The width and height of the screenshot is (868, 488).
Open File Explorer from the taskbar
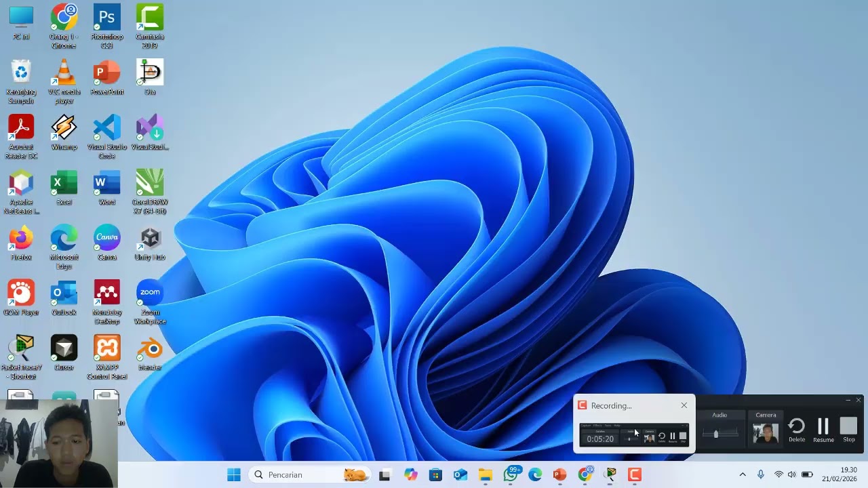point(486,474)
